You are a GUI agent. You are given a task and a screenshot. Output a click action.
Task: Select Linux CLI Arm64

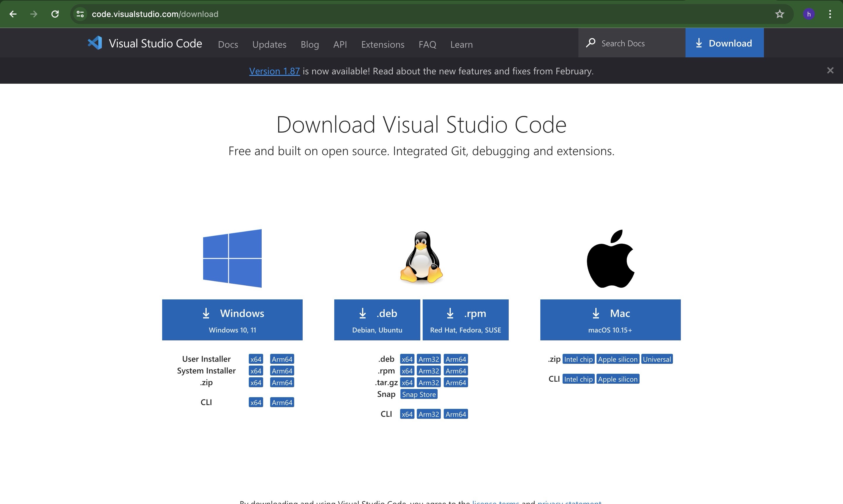point(456,414)
